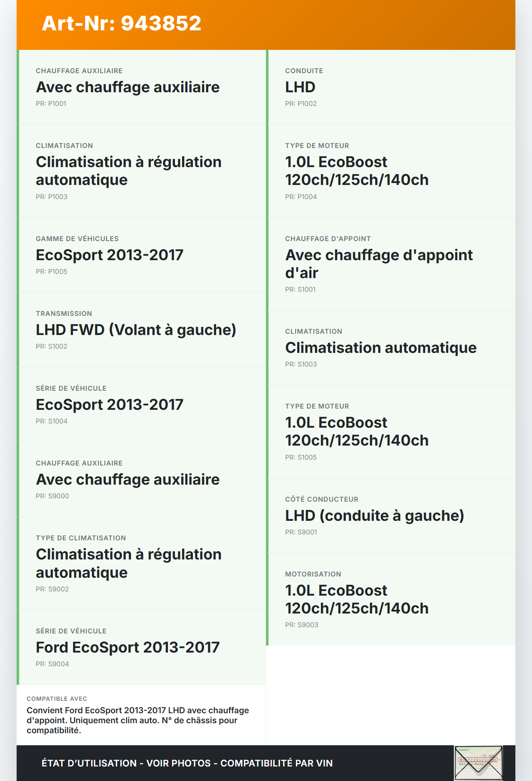Image resolution: width=532 pixels, height=781 pixels.
Task: Click the Compatible avec description text
Action: [x=138, y=720]
